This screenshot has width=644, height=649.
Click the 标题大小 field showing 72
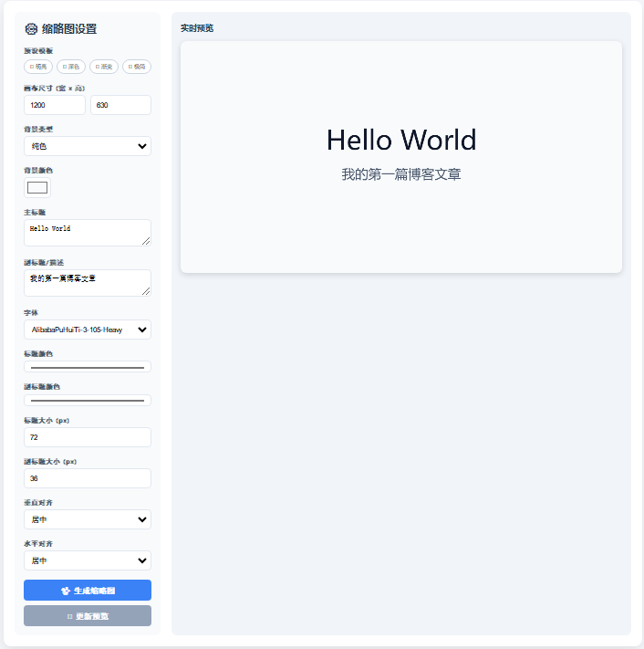[x=88, y=437]
